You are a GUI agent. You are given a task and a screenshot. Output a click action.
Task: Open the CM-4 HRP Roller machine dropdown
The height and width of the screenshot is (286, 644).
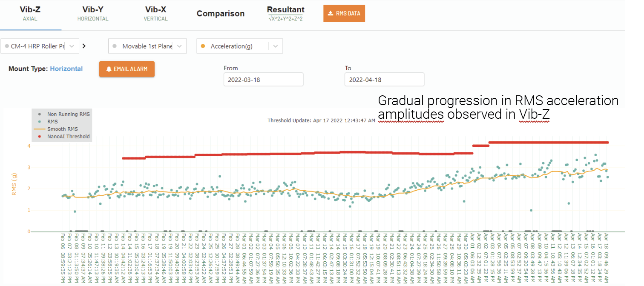click(72, 46)
